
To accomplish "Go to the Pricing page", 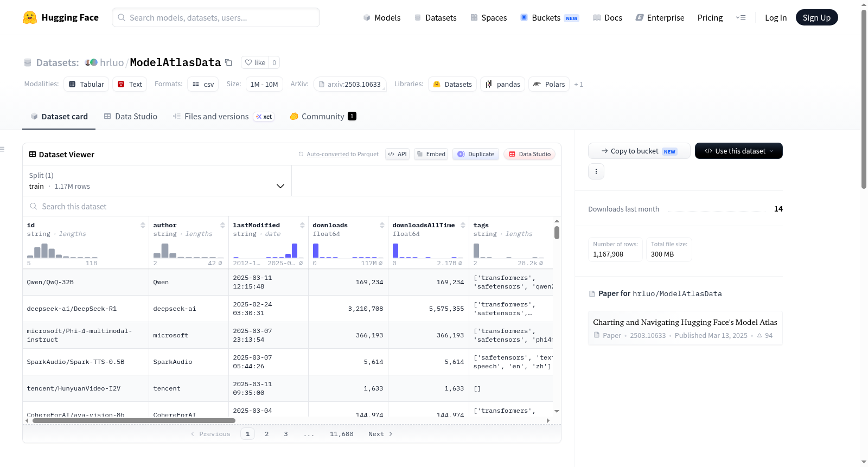I will point(710,18).
